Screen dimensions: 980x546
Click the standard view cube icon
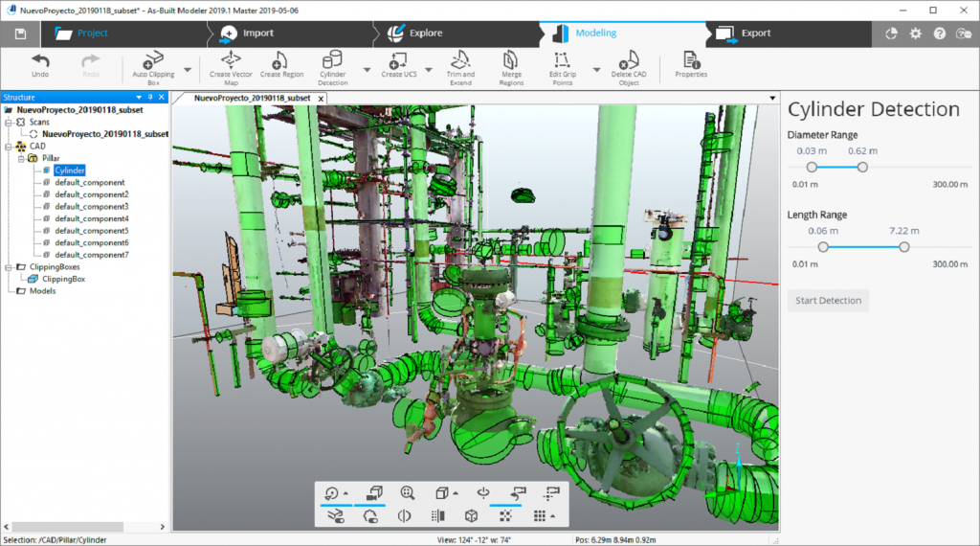pyautogui.click(x=441, y=493)
